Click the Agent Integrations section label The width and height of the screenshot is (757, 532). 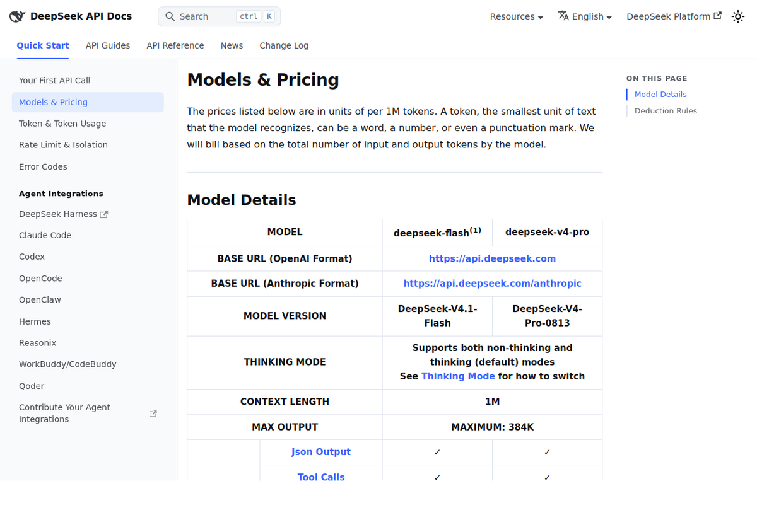pyautogui.click(x=61, y=194)
